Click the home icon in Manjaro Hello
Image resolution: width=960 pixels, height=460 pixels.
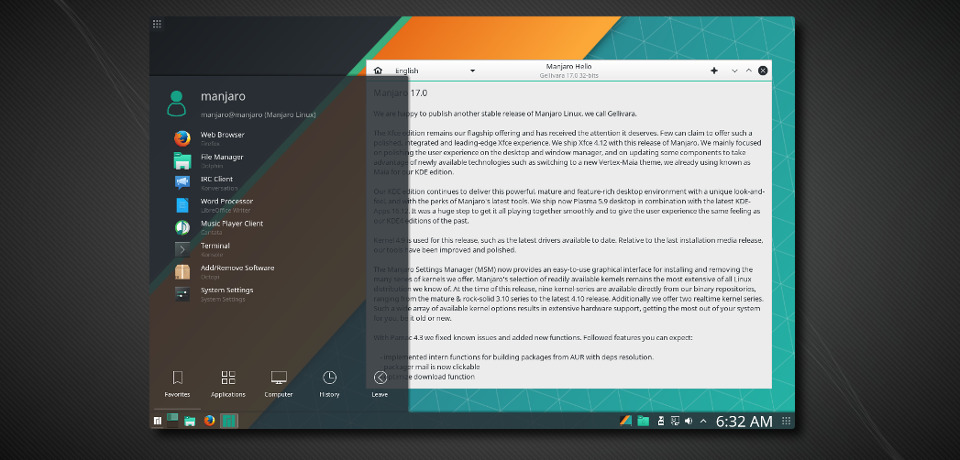(x=378, y=71)
